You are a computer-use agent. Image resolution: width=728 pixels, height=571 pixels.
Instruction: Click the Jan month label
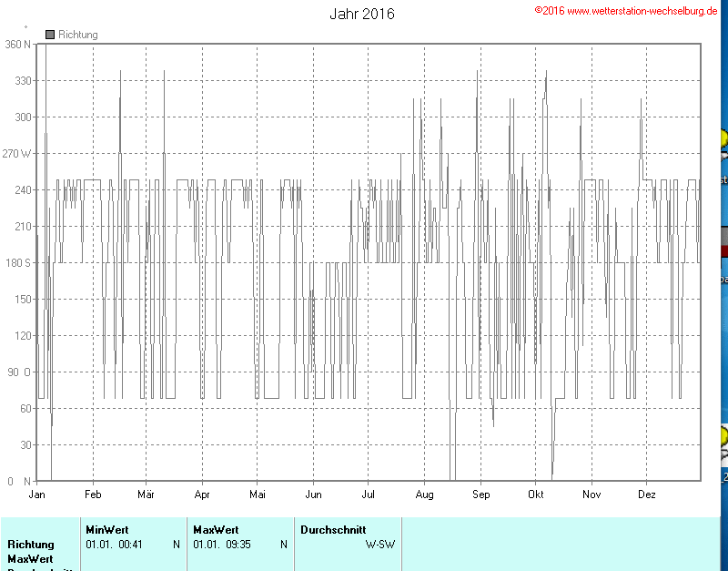[36, 495]
